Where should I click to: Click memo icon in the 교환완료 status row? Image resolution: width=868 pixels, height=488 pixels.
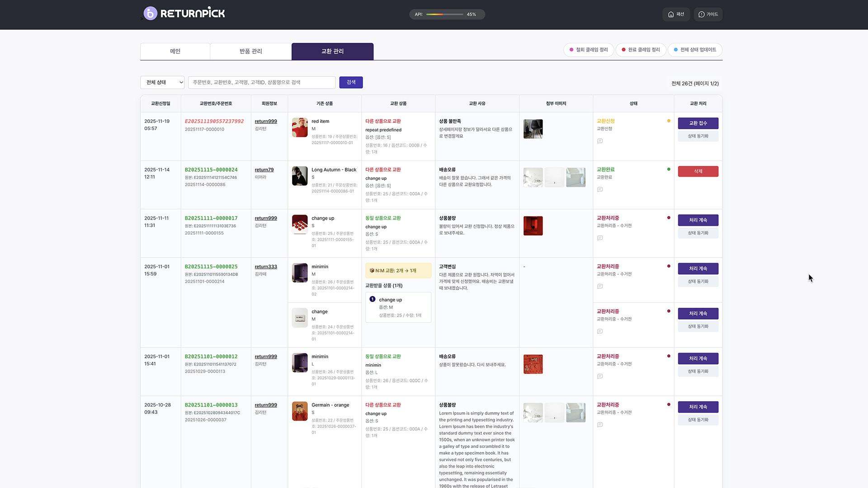coord(600,189)
